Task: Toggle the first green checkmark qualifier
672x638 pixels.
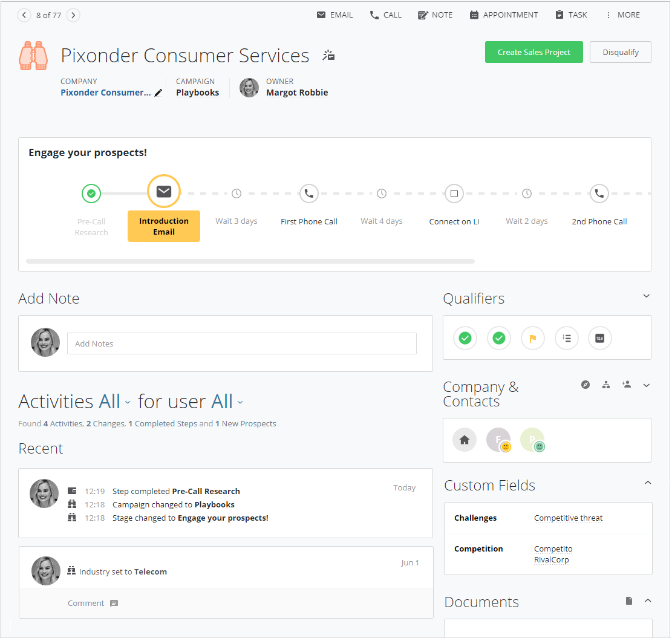Action: [465, 338]
